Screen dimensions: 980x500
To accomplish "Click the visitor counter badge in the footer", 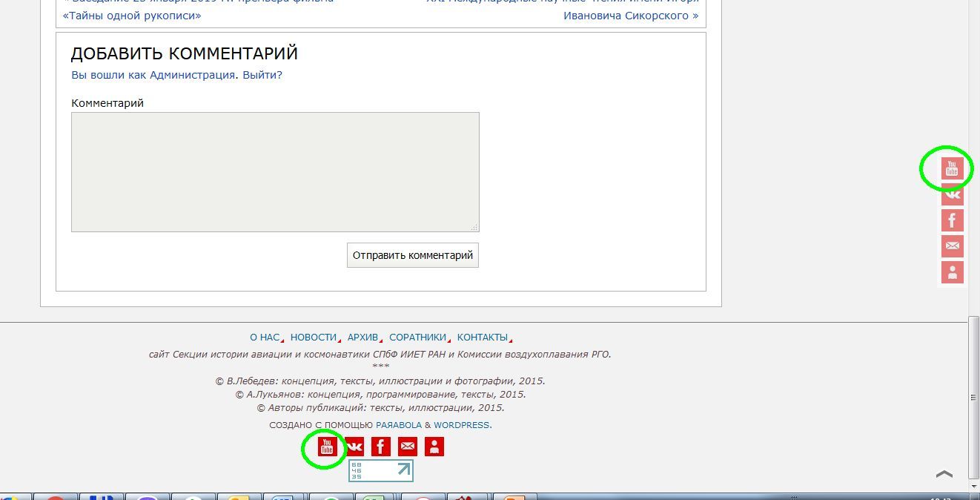I will [x=380, y=470].
